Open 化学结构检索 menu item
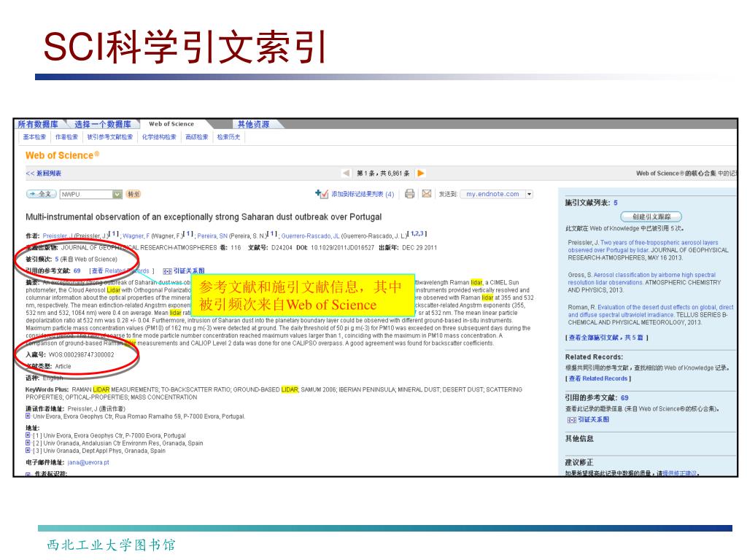Viewport: 747px width, 560px height. [159, 137]
